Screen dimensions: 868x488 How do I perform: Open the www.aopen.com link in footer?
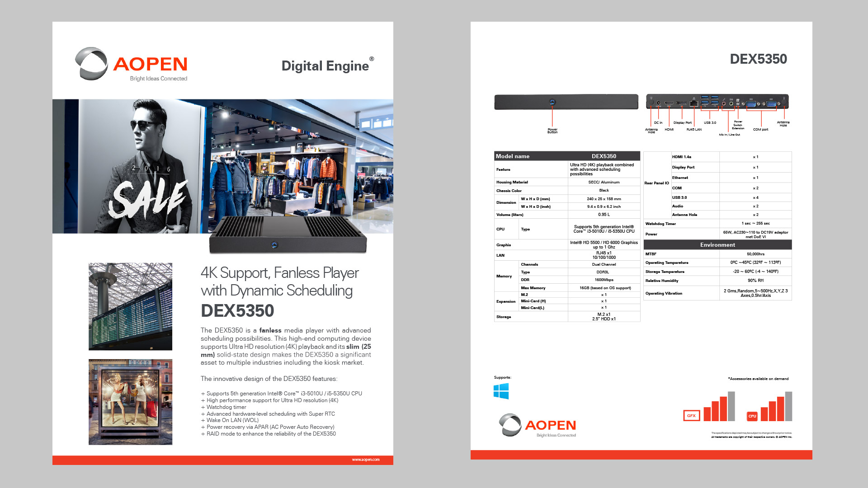365,460
